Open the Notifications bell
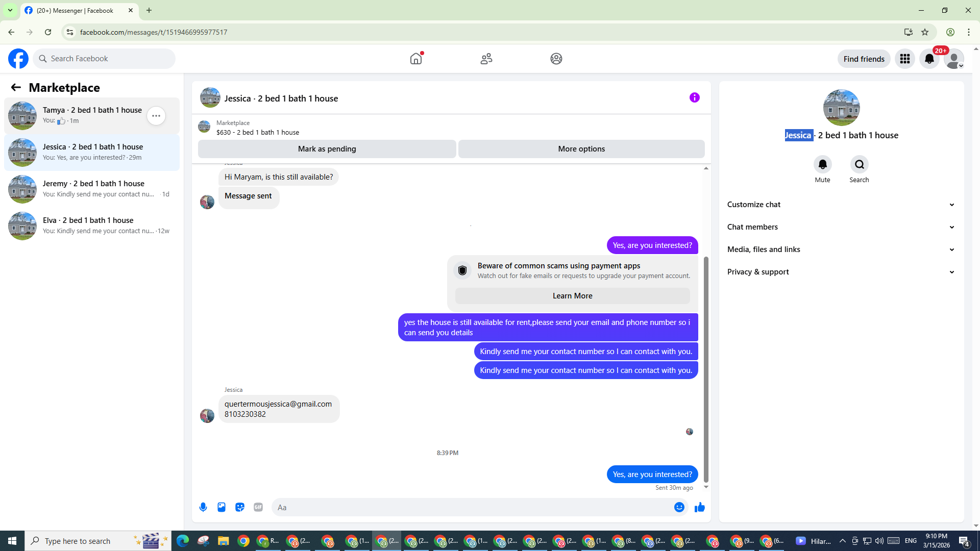 (929, 59)
